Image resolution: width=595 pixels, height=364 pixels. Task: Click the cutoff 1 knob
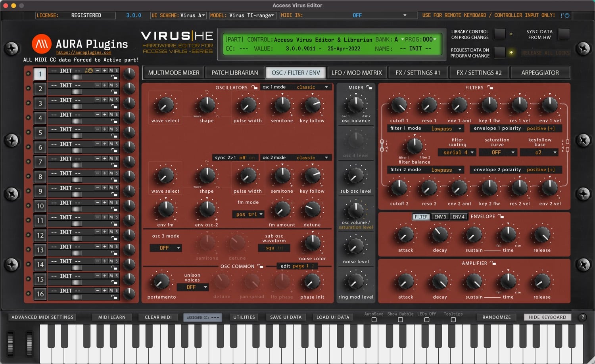(398, 105)
